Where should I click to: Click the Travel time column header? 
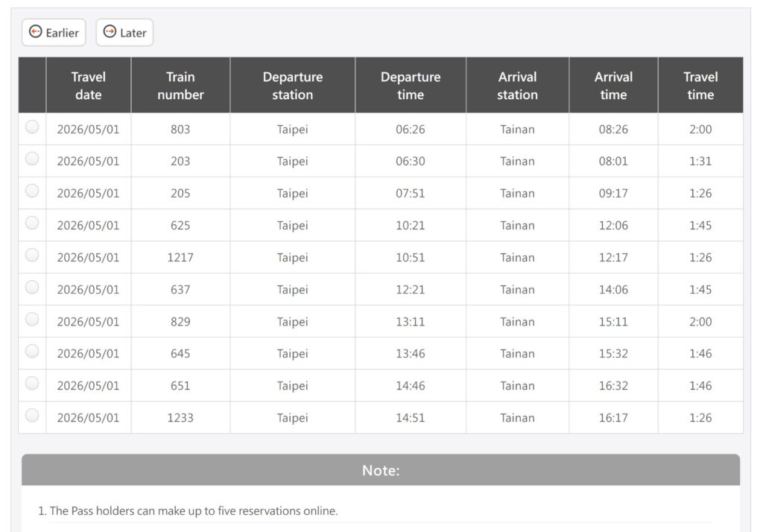(700, 86)
